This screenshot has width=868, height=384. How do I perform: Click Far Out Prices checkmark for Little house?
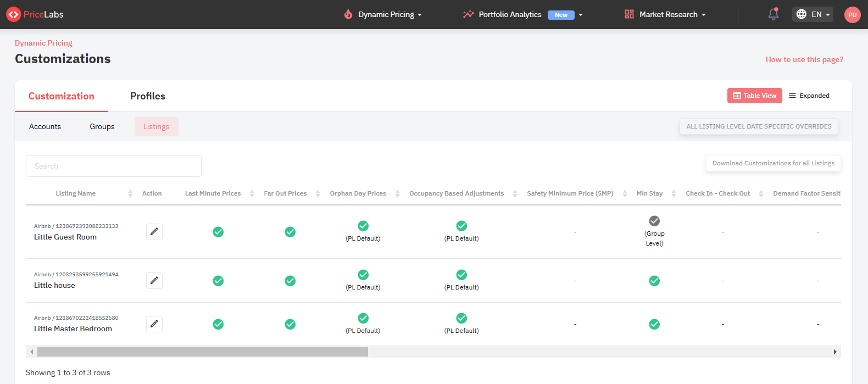click(x=290, y=281)
